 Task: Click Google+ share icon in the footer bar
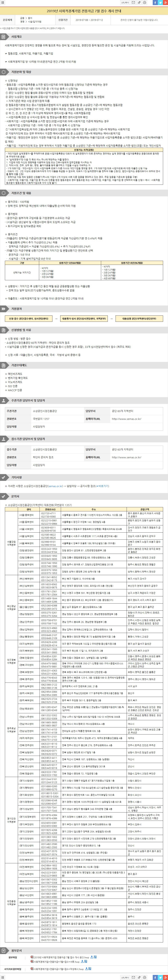165,977
